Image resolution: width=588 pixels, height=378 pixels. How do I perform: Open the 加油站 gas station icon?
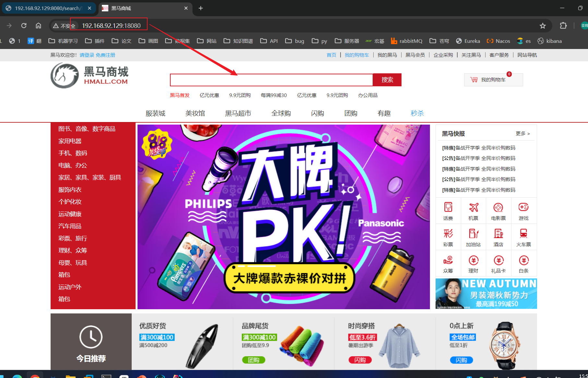pos(474,234)
